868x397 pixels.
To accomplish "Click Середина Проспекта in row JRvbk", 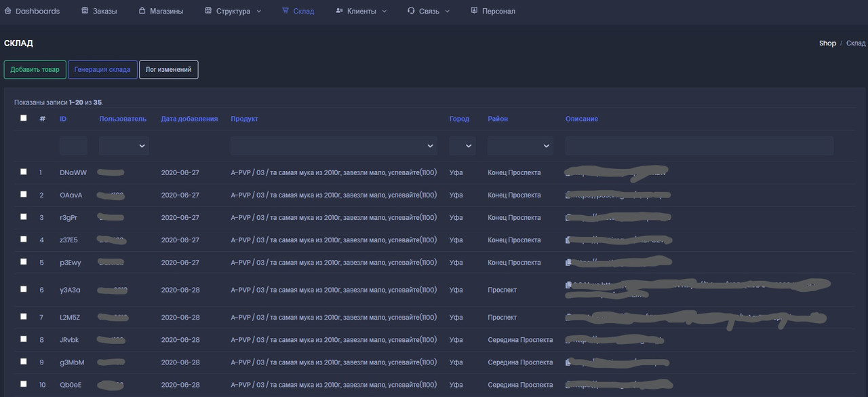I will pos(520,339).
